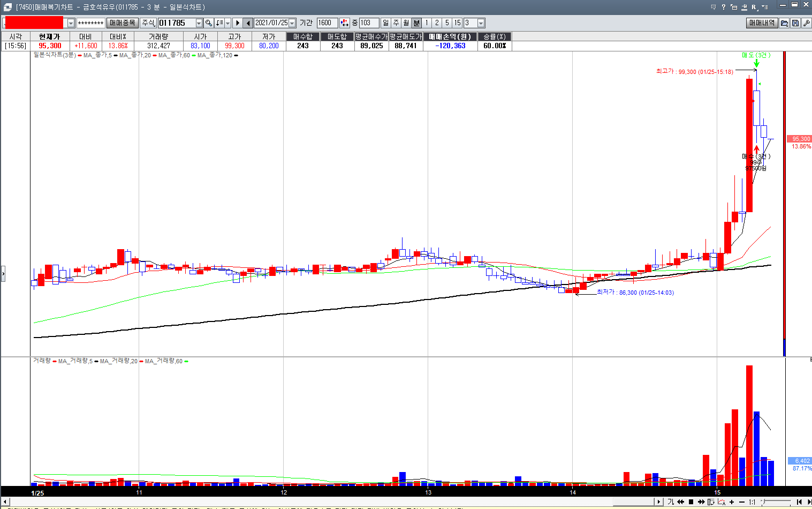Click the 매매손익(원) column header

450,36
